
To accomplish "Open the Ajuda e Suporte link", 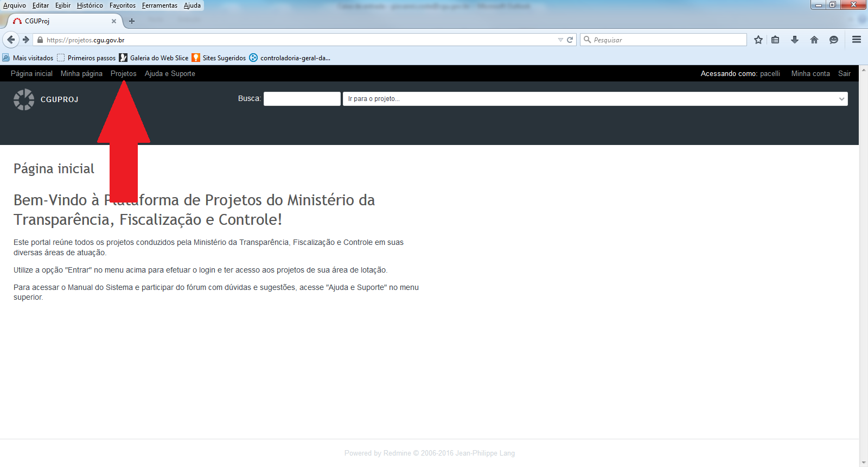I will pos(170,73).
